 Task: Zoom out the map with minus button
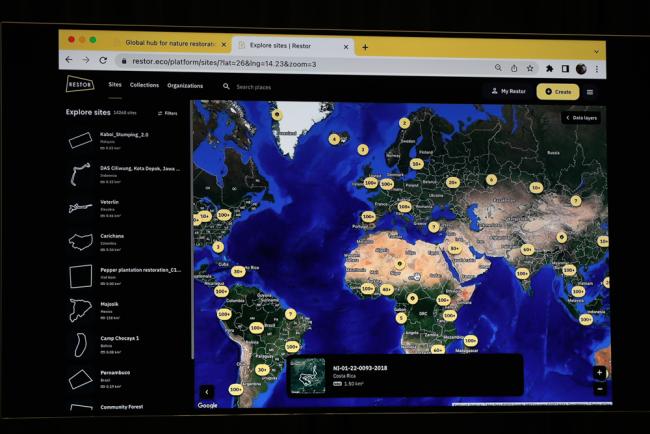(599, 389)
